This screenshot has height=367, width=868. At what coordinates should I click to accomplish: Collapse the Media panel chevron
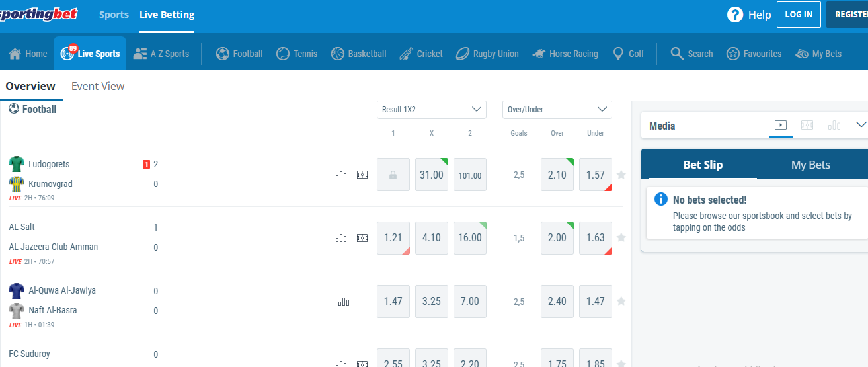pyautogui.click(x=861, y=125)
